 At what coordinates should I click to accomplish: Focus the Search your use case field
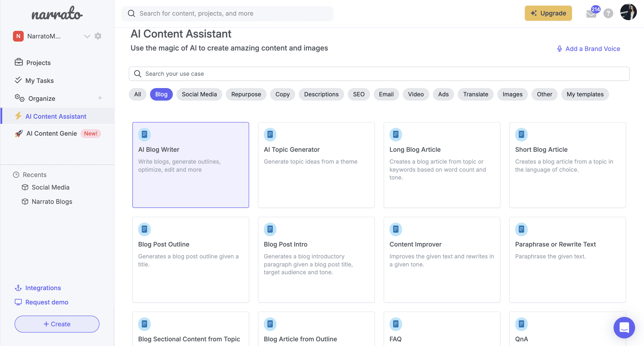point(379,74)
